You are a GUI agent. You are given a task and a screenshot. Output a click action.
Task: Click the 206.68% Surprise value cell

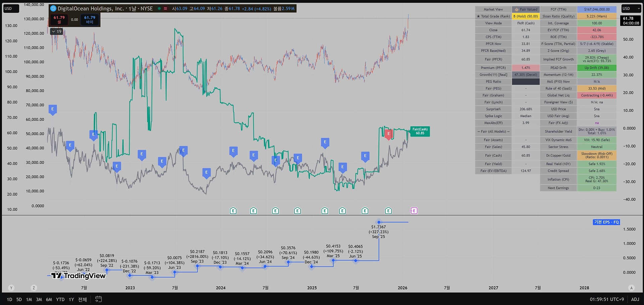coord(526,109)
